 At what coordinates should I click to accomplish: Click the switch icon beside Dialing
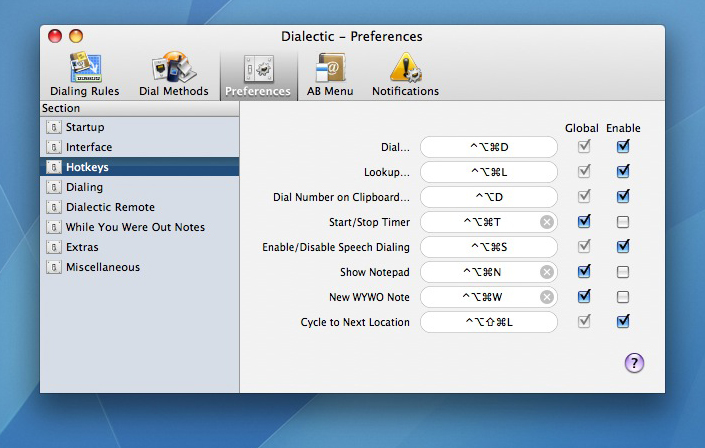[54, 187]
